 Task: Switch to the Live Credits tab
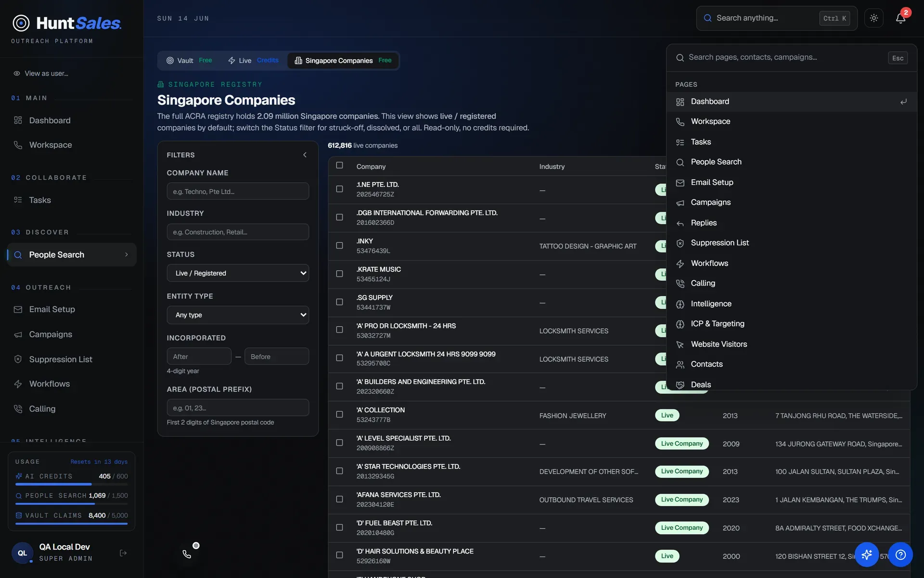(x=253, y=61)
